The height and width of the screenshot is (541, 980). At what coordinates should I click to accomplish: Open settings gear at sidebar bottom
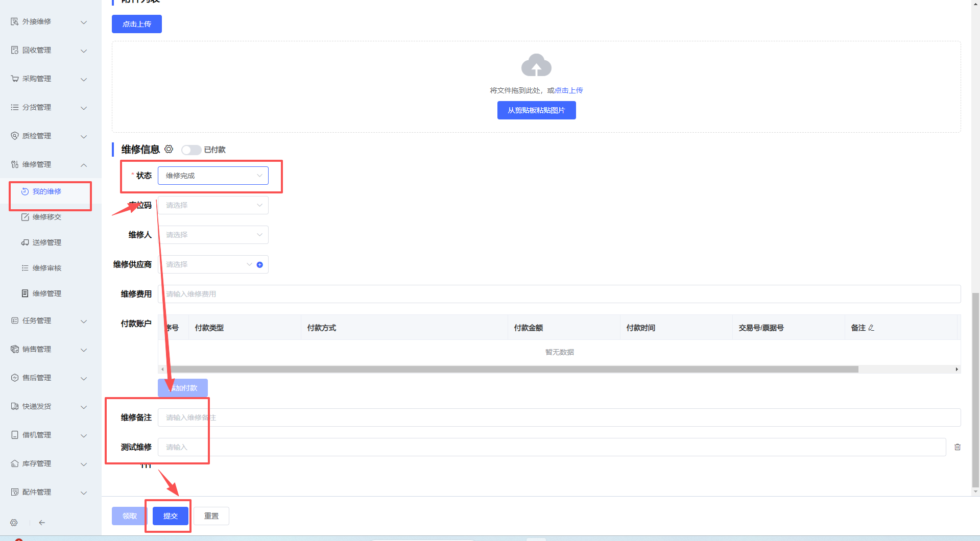pos(14,523)
